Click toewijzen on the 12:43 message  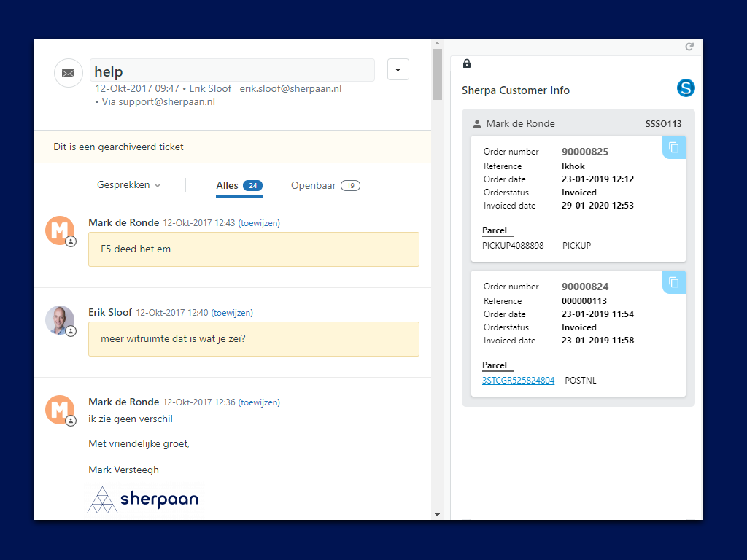[x=259, y=223]
